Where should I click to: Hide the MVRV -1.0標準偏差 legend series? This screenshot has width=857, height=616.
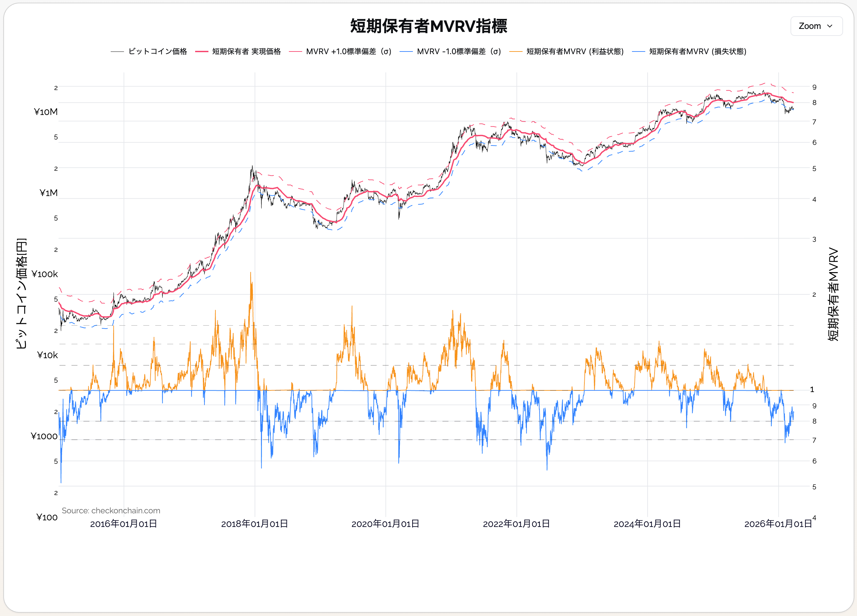(x=459, y=51)
